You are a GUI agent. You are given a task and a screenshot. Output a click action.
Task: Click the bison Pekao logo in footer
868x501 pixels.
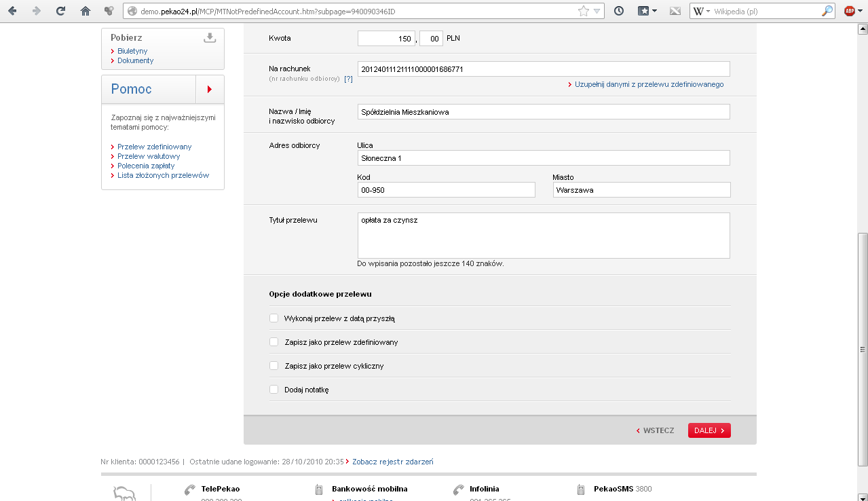(x=125, y=494)
